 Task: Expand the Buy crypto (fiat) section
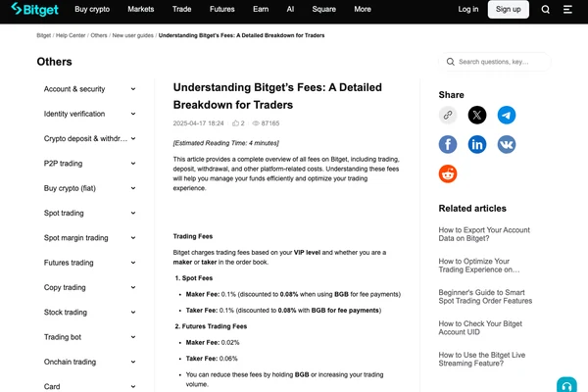[x=89, y=188]
